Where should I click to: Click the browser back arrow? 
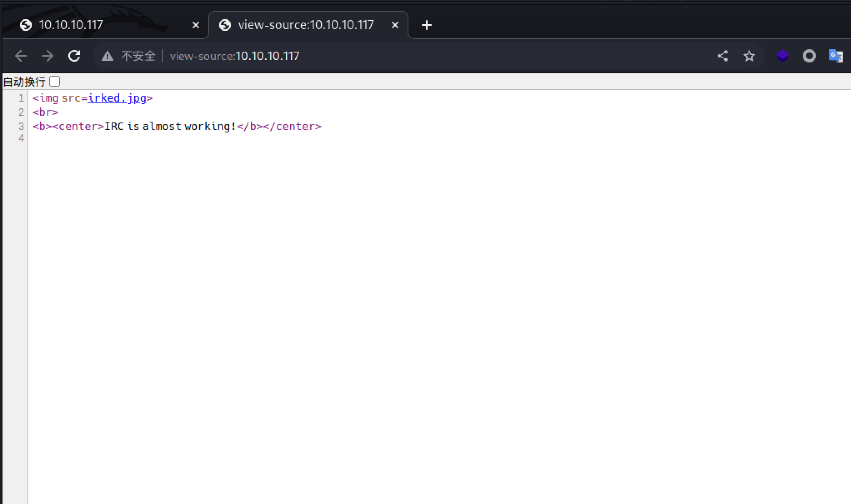[20, 56]
